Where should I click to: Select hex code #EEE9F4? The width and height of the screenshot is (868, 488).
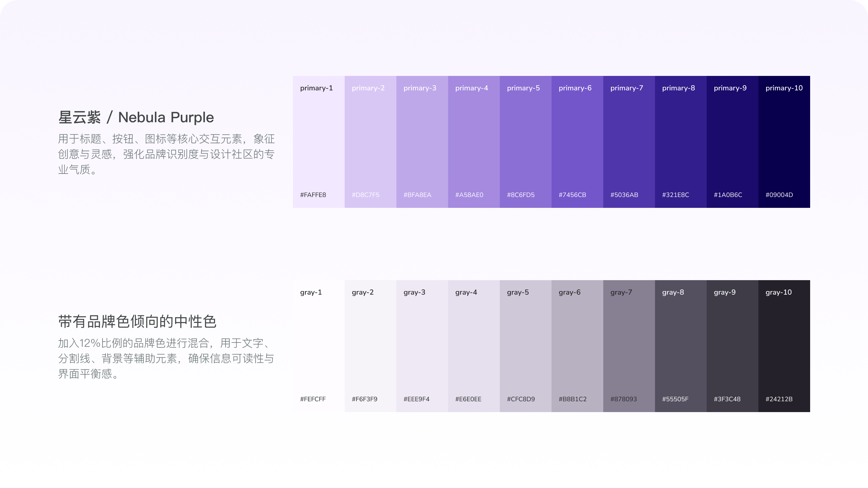pos(417,399)
